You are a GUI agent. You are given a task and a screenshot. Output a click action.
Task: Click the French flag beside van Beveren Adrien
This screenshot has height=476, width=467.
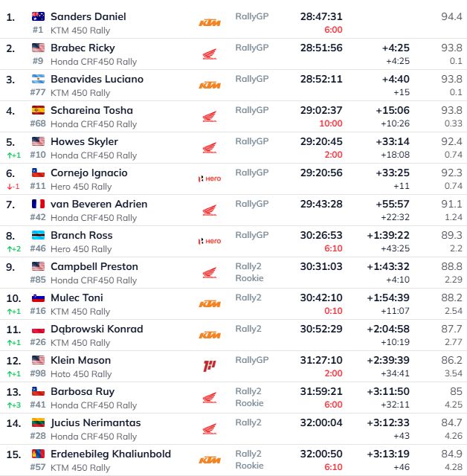click(39, 204)
